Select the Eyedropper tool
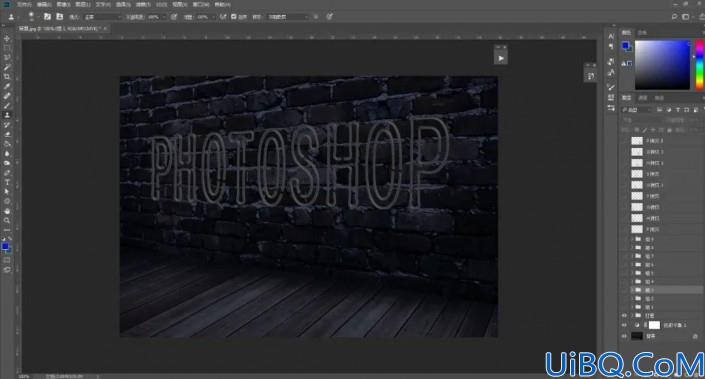 point(7,86)
